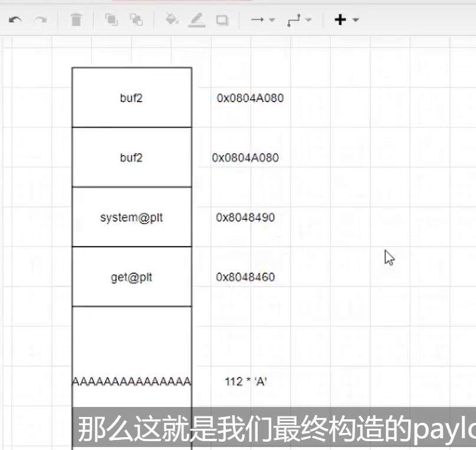476x450 pixels.
Task: Click the Delete trash icon
Action: (76, 20)
